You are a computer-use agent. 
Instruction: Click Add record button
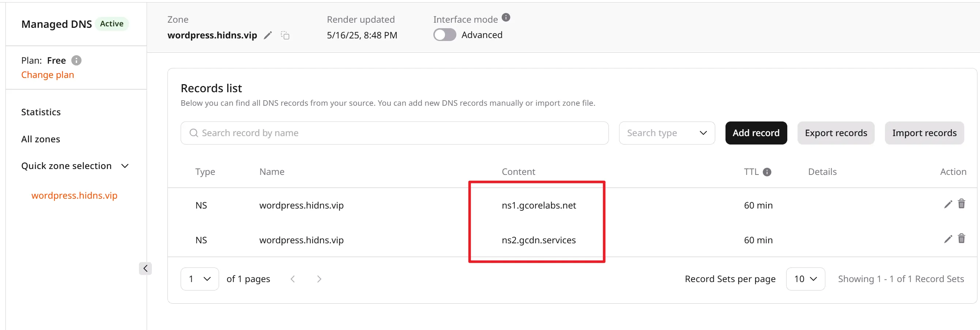756,133
